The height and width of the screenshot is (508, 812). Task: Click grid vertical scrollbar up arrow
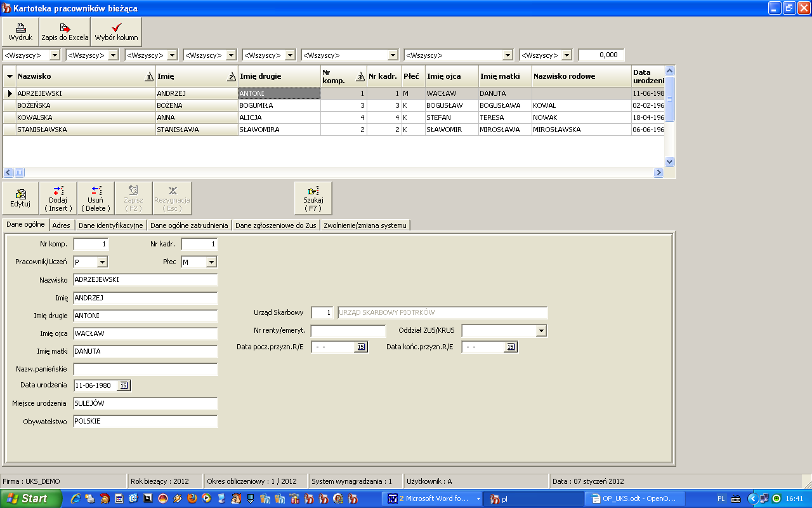coord(669,70)
